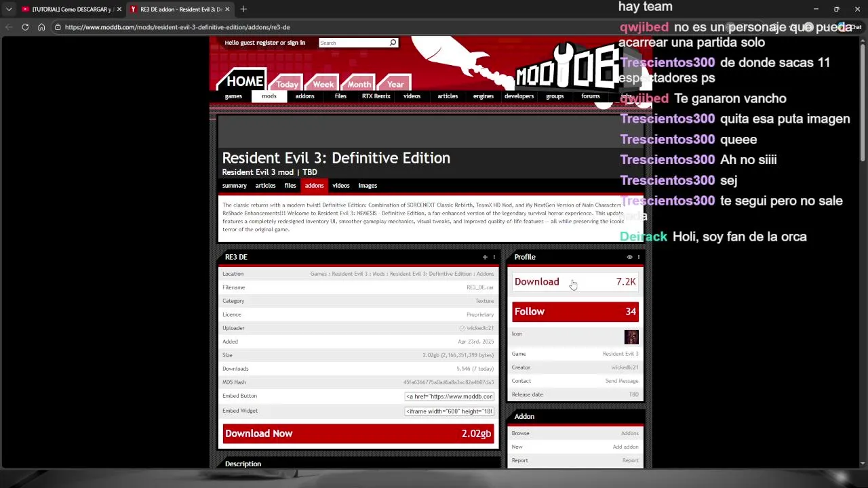Viewport: 868px width, 488px height.
Task: Open RTX Remix in navigation bar
Action: tap(376, 96)
